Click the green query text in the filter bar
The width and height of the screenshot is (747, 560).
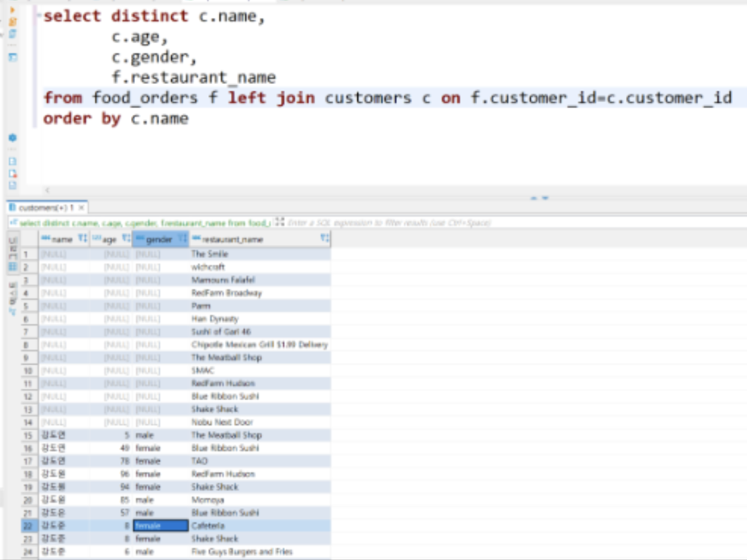tap(145, 222)
